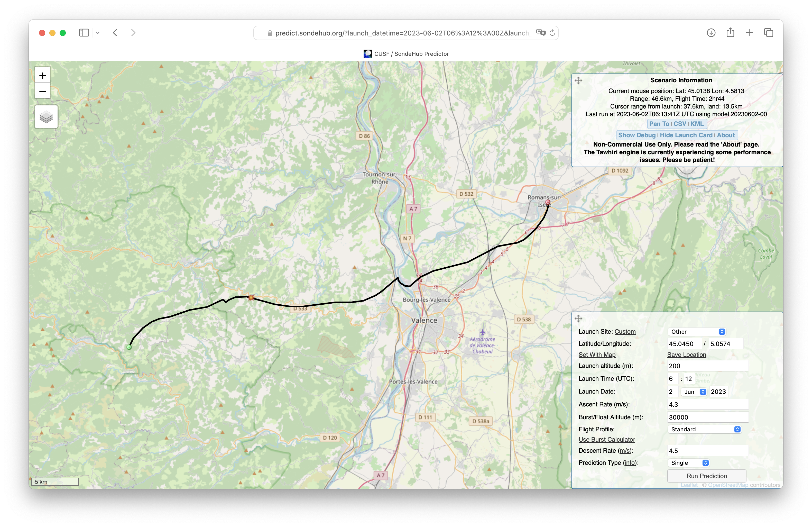Click the OpenStreetMap attribution link
This screenshot has width=812, height=527.
[x=728, y=485]
